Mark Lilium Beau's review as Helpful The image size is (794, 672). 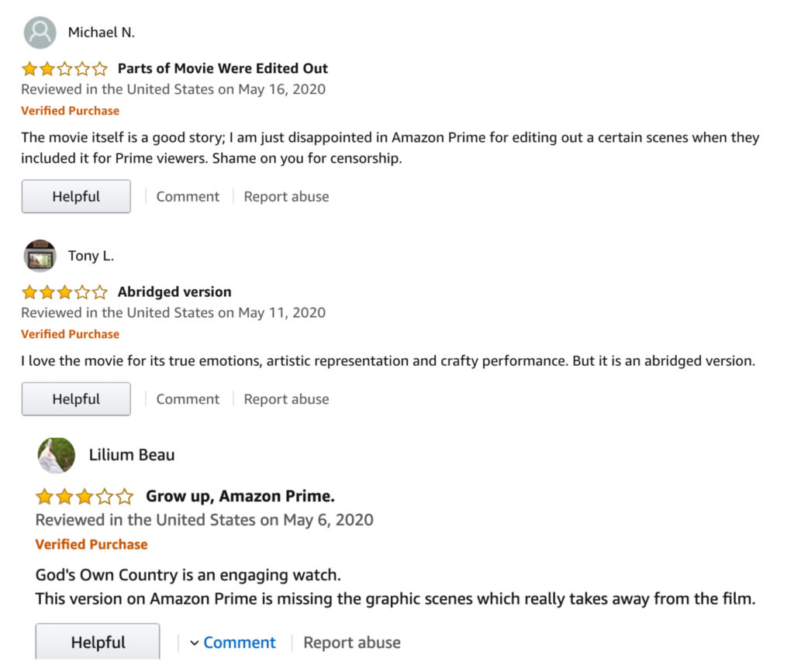(x=98, y=643)
